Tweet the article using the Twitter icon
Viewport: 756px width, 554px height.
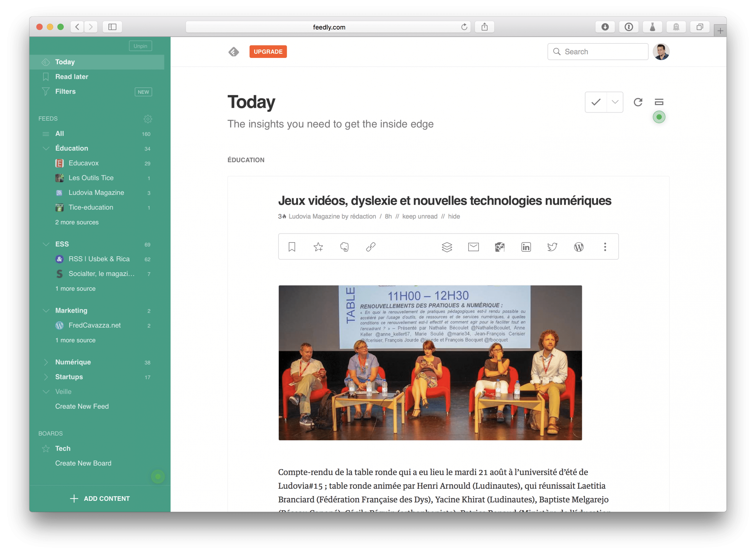pyautogui.click(x=552, y=247)
